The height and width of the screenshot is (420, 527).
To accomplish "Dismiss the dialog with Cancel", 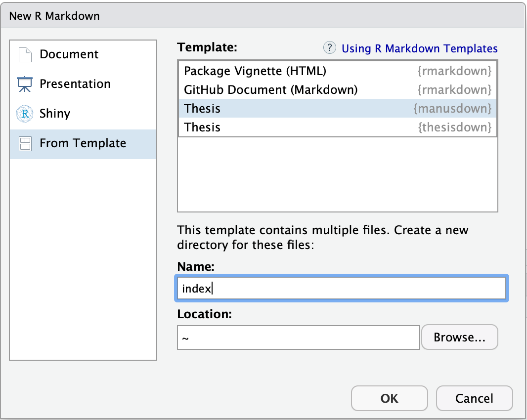I will click(x=475, y=398).
